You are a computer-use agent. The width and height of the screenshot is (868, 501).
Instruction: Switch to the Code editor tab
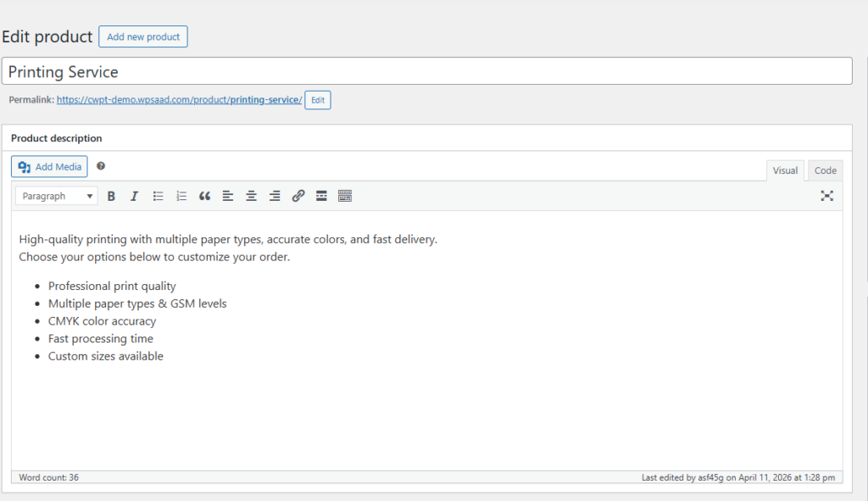(x=825, y=170)
